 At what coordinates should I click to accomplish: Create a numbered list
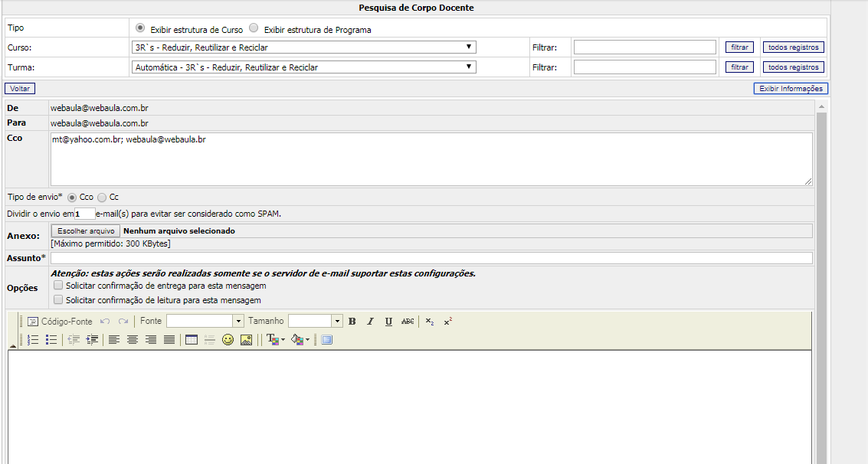point(33,340)
